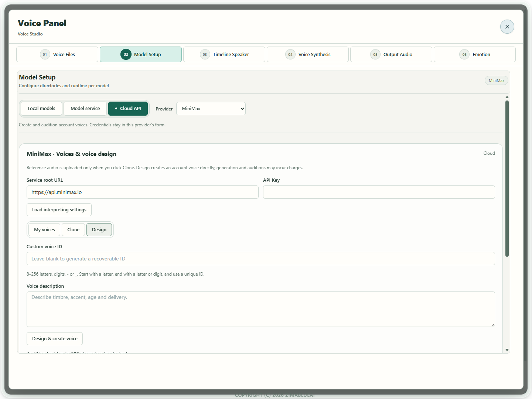Click the vertical scrollbar thumb
The image size is (532, 399).
tap(507, 178)
